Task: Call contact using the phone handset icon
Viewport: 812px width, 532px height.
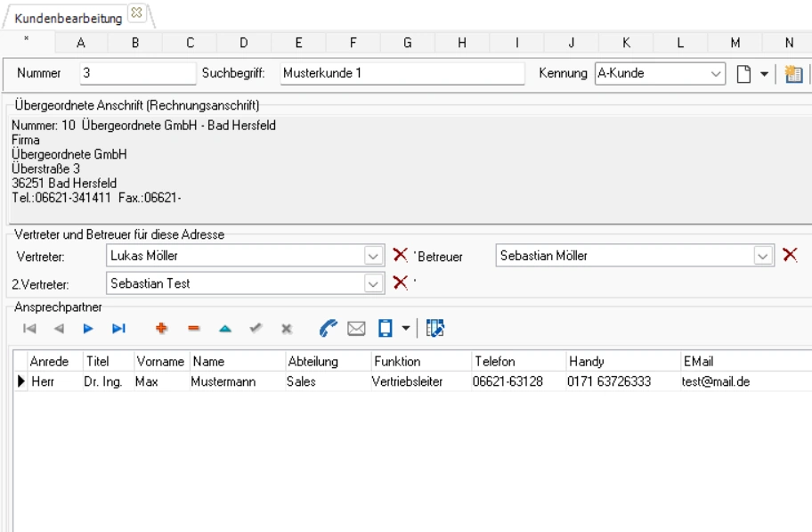Action: [x=328, y=328]
